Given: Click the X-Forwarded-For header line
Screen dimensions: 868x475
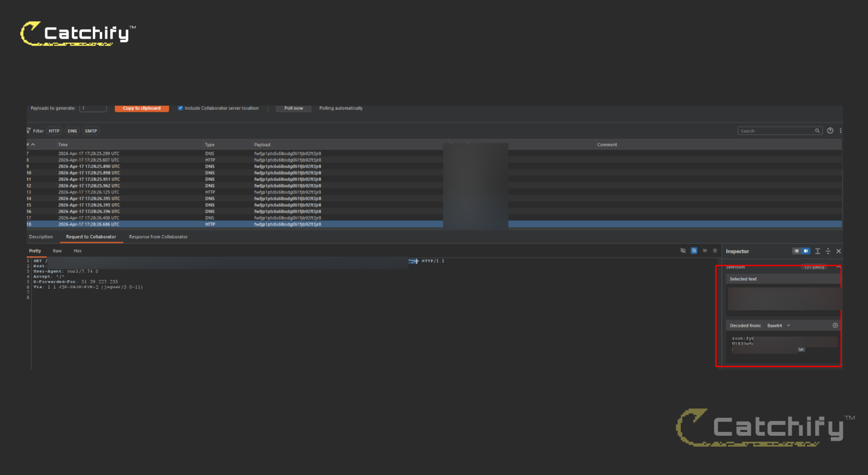Looking at the screenshot, I should tap(76, 281).
